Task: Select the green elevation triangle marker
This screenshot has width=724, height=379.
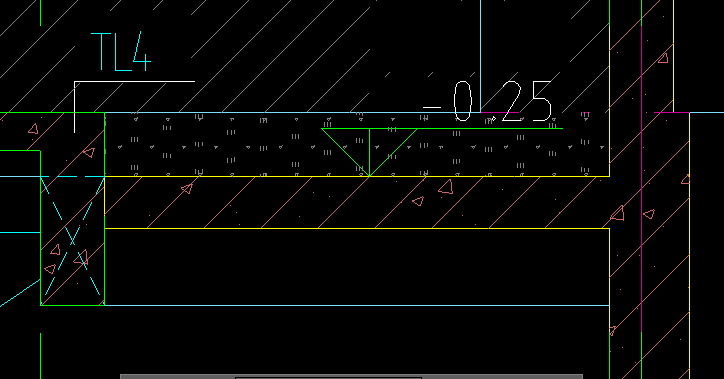Action: click(x=369, y=152)
